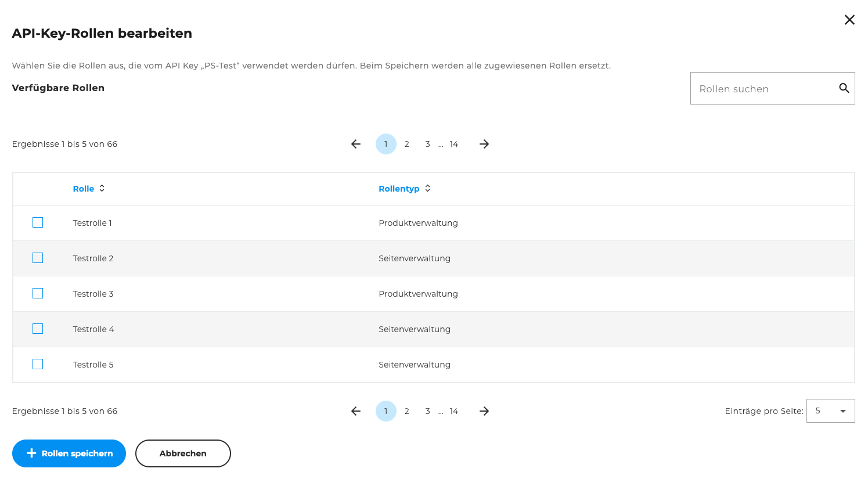868x479 pixels.
Task: Save roles with Rollen speichern button
Action: coord(69,453)
